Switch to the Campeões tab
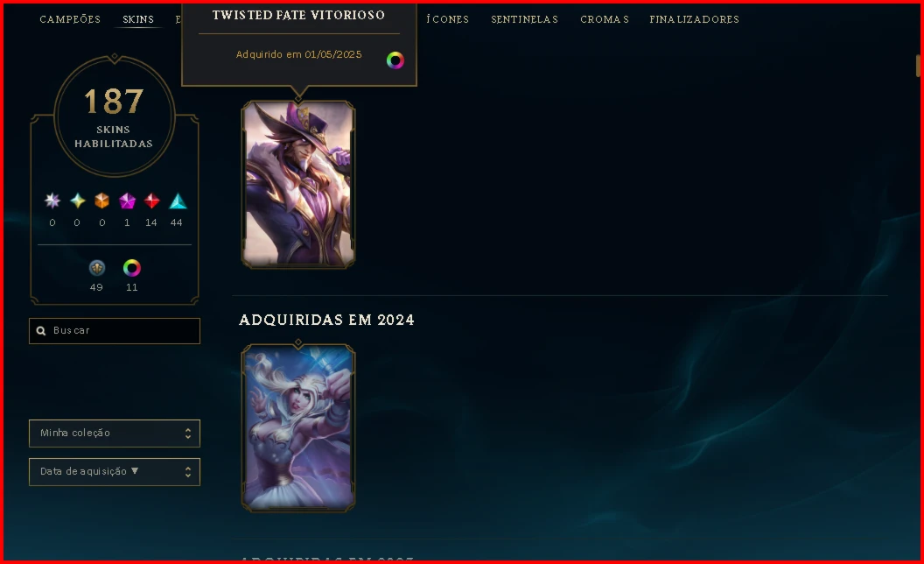Image resolution: width=924 pixels, height=564 pixels. (x=70, y=19)
